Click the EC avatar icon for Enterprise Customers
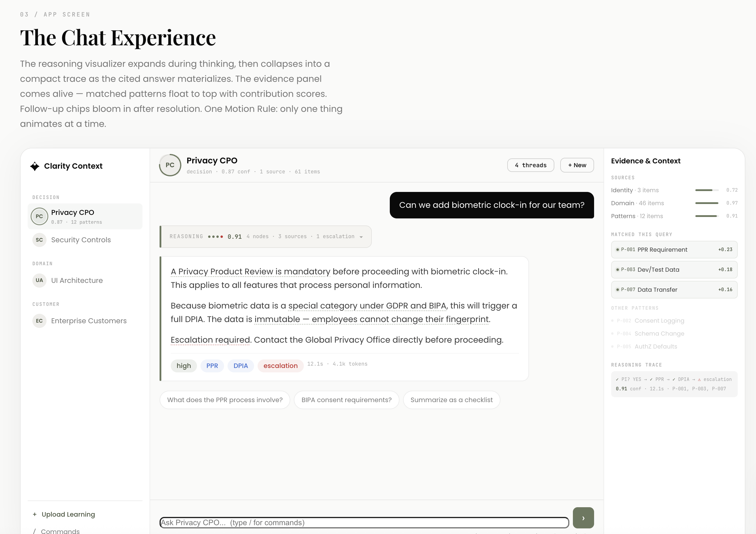 (x=39, y=321)
